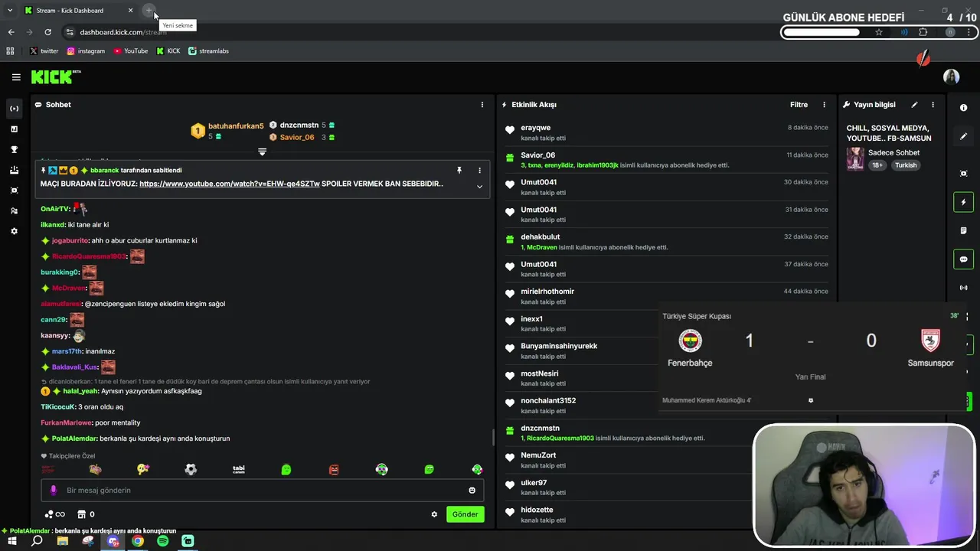This screenshot has width=980, height=551.
Task: Open a new browser tab
Action: coord(149,11)
